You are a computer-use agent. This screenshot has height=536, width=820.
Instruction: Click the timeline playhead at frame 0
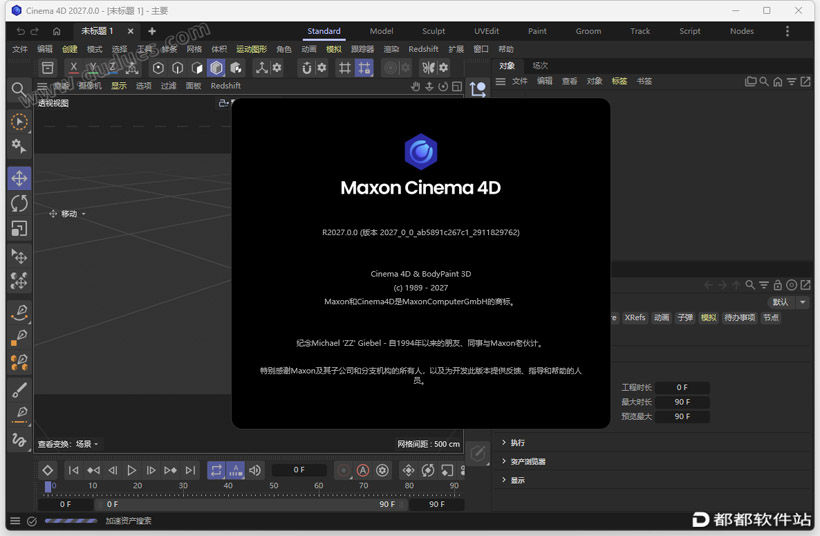click(x=48, y=487)
